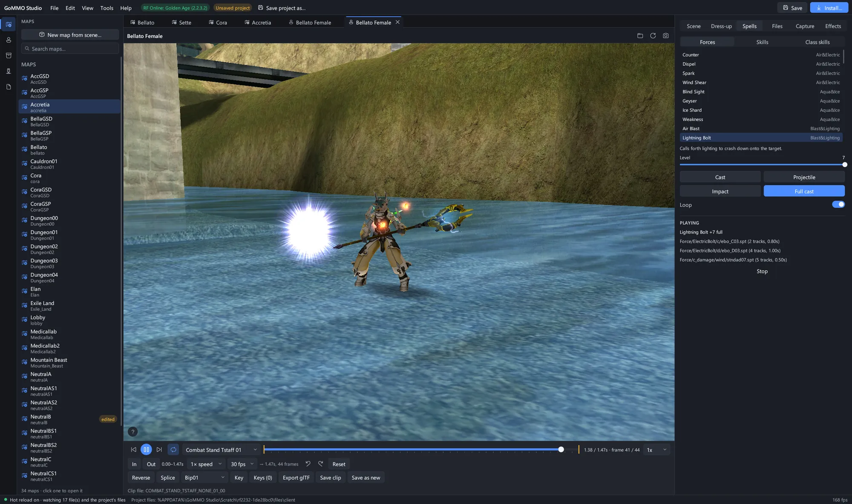Viewport: 852px width, 504px height.
Task: Click the Medicallab map row icon
Action: tap(25, 334)
